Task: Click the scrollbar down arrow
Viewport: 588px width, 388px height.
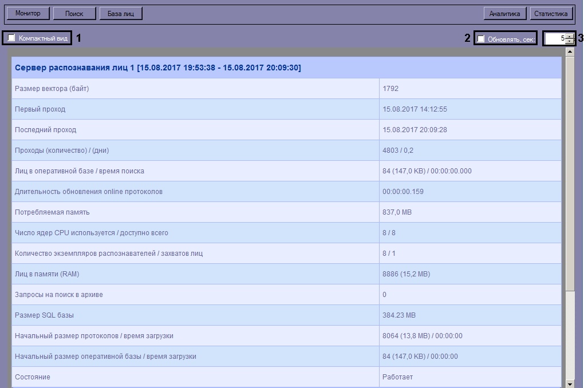Action: click(569, 383)
